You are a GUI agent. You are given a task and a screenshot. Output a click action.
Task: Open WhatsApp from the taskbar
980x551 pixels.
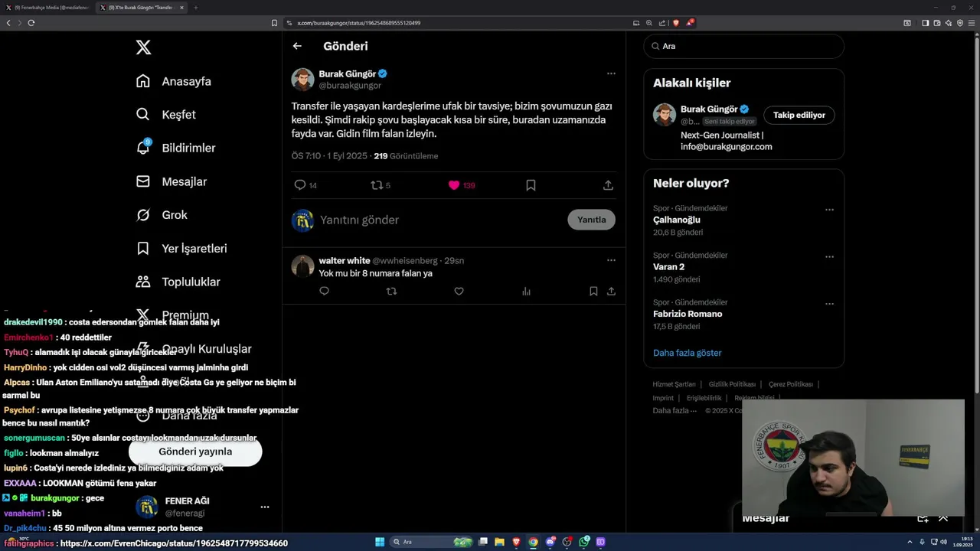pyautogui.click(x=584, y=542)
